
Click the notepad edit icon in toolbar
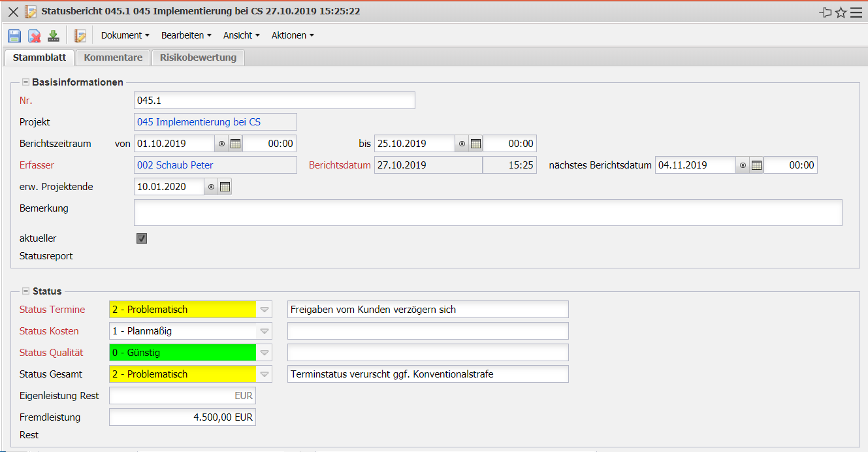point(80,36)
